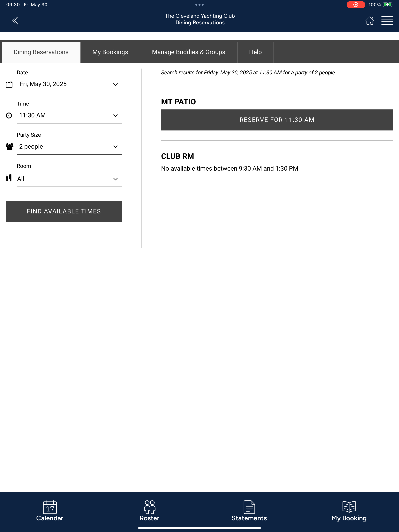Tap the three-dot multitasking control
The image size is (399, 532).
(199, 4)
